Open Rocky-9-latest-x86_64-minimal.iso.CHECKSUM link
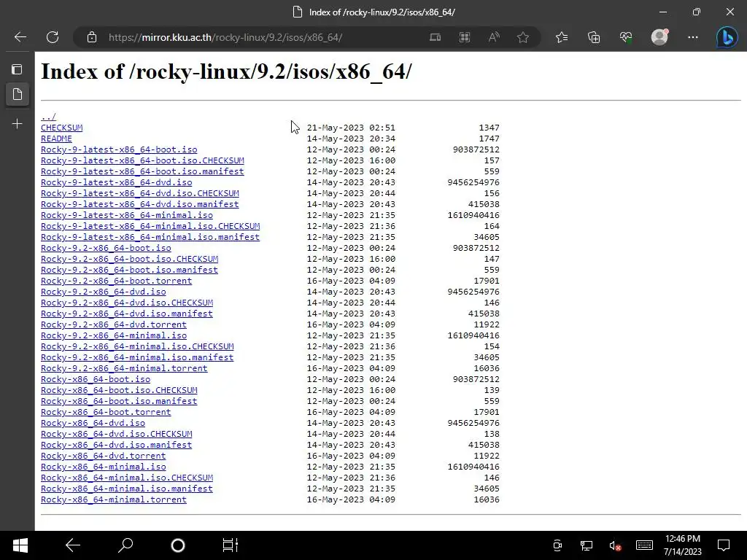747x560 pixels. click(150, 226)
